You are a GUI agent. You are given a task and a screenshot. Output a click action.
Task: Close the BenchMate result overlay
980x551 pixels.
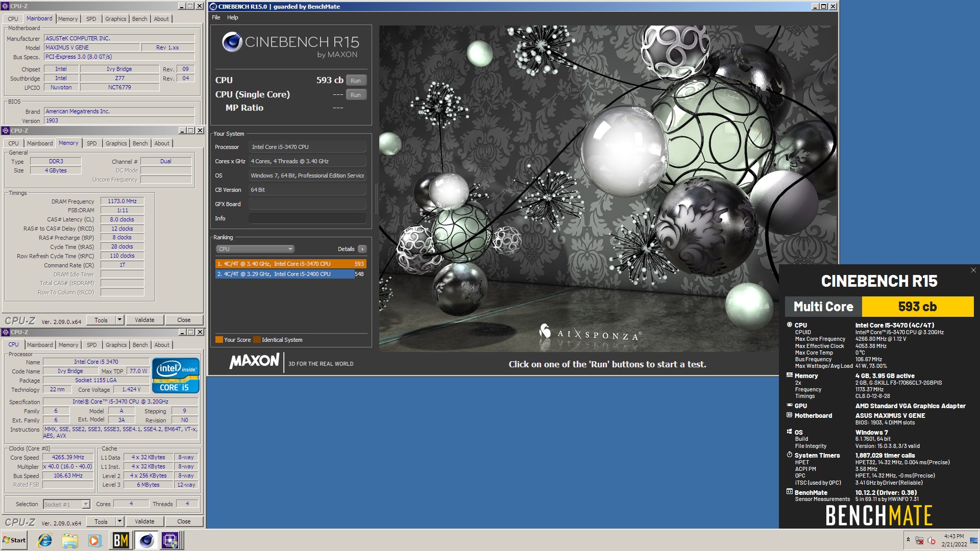click(x=973, y=270)
